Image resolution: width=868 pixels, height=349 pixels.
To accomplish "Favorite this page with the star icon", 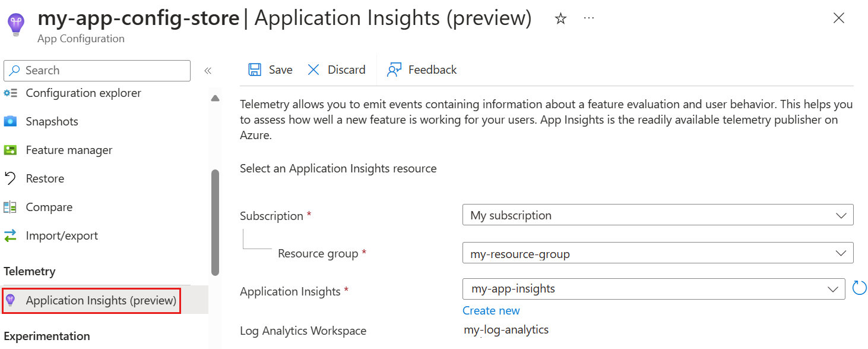I will click(x=560, y=19).
